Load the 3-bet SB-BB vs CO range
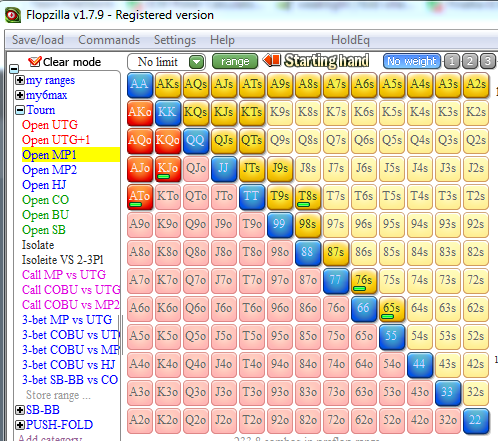This screenshot has height=441, width=498. (70, 380)
